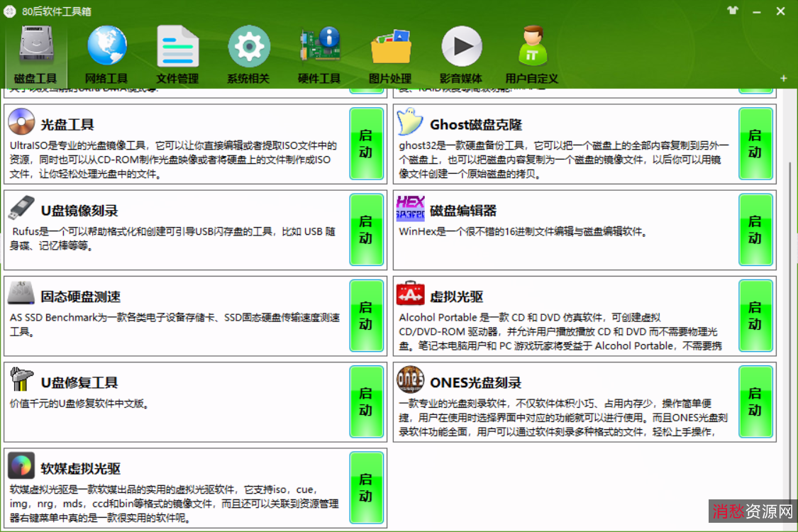Click the ghost icon for Ghost磁盘克隆

click(409, 122)
